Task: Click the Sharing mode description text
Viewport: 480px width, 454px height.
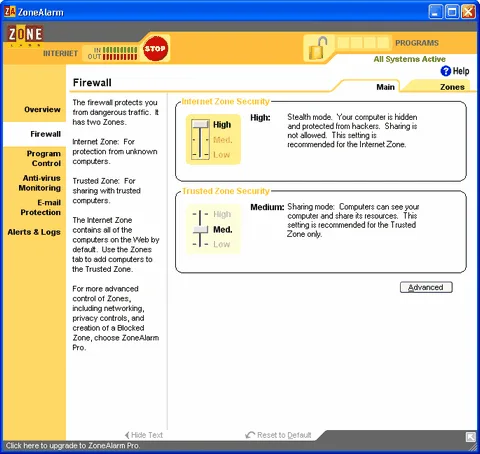Action: [x=353, y=220]
